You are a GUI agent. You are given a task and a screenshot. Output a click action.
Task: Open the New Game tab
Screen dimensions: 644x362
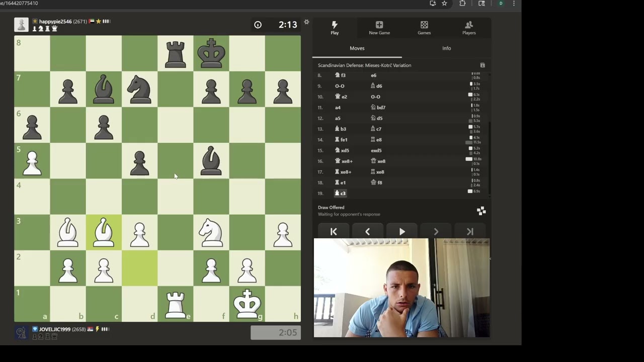point(379,28)
